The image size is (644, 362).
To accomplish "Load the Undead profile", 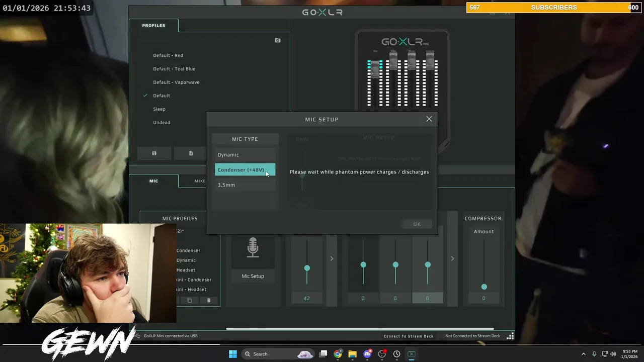I will (x=162, y=122).
